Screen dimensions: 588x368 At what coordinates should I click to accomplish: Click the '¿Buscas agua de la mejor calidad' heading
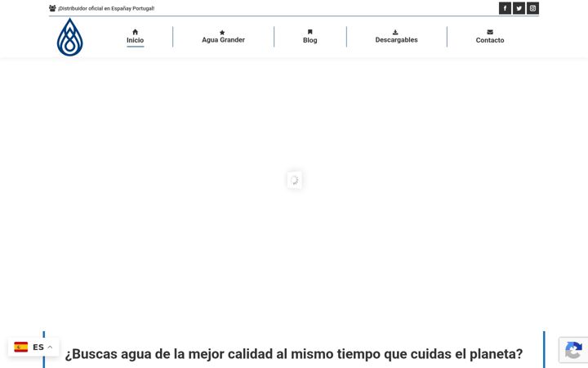pyautogui.click(x=294, y=354)
